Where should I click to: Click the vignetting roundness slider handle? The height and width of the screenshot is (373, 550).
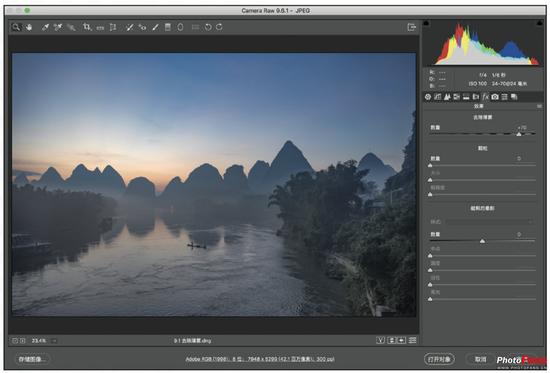(430, 270)
